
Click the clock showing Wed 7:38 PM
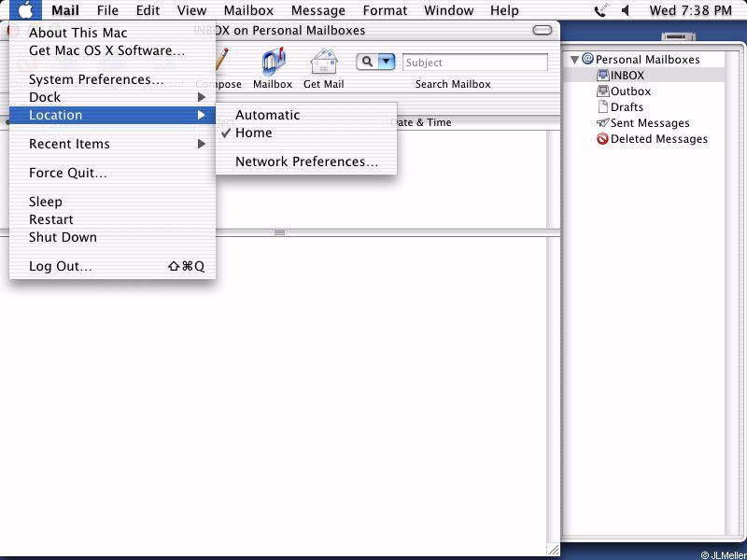(690, 10)
